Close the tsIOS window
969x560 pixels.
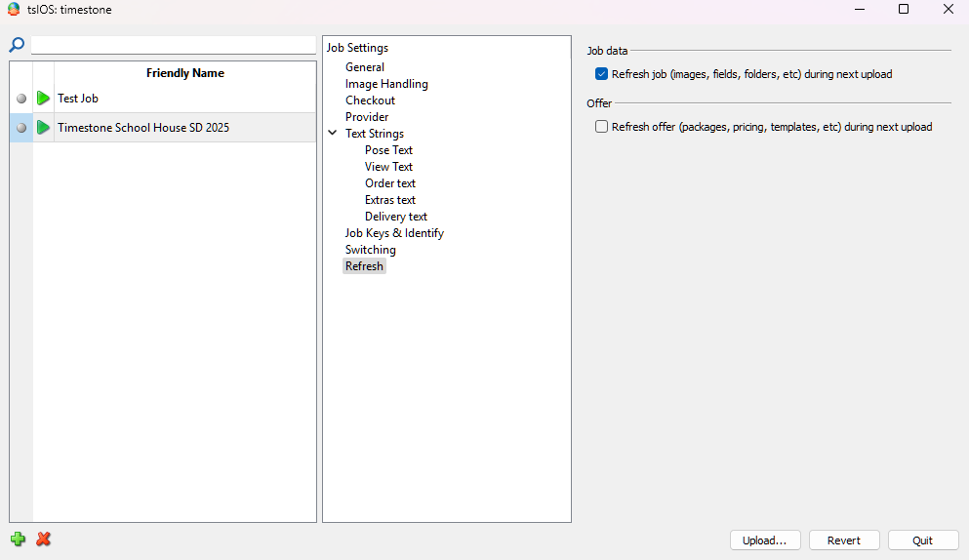pyautogui.click(x=948, y=10)
